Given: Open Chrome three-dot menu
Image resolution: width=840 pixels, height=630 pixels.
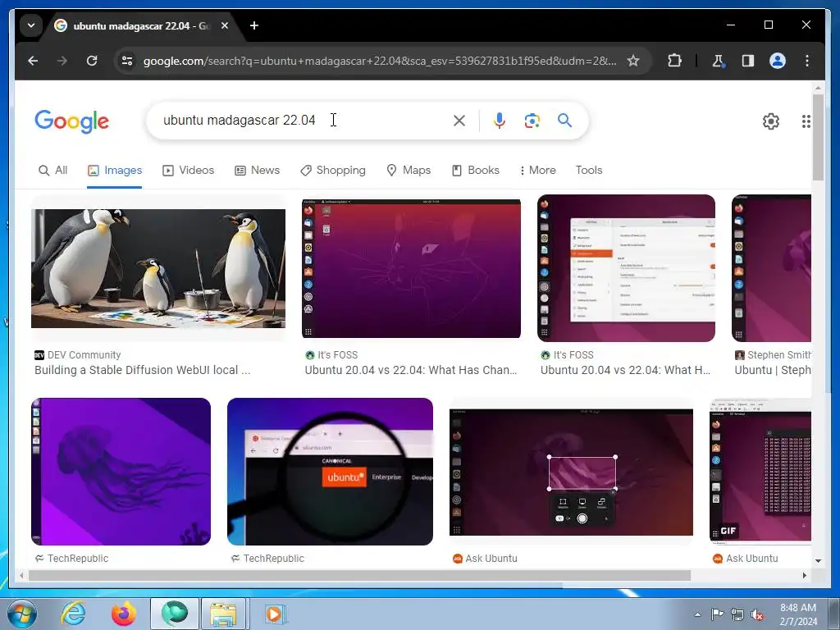Looking at the screenshot, I should point(807,61).
